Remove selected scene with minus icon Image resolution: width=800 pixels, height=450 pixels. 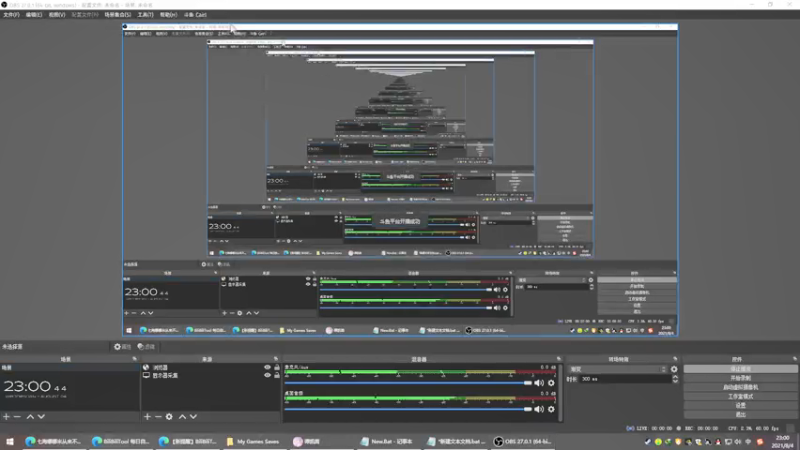[x=17, y=417]
